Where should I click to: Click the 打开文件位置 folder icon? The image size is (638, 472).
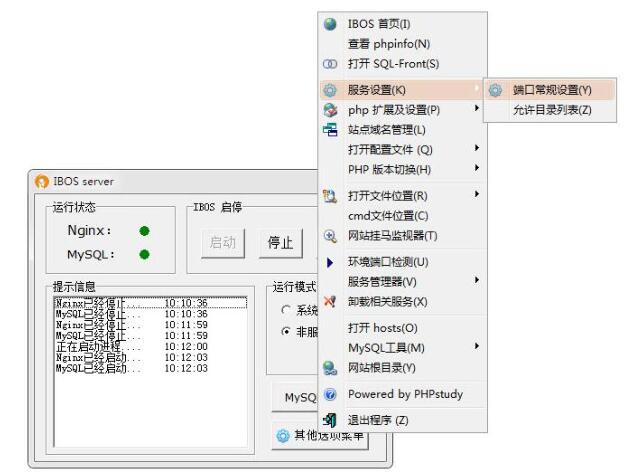330,196
